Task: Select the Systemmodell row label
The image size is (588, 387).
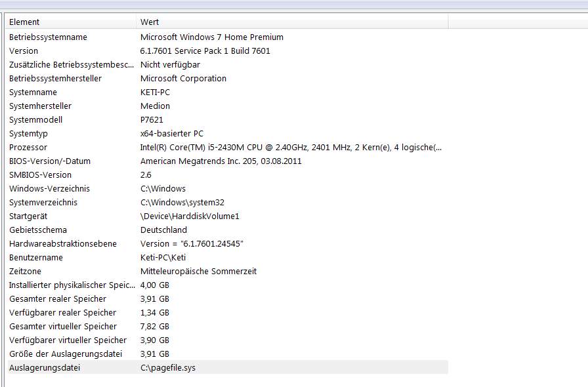Action: [35, 120]
